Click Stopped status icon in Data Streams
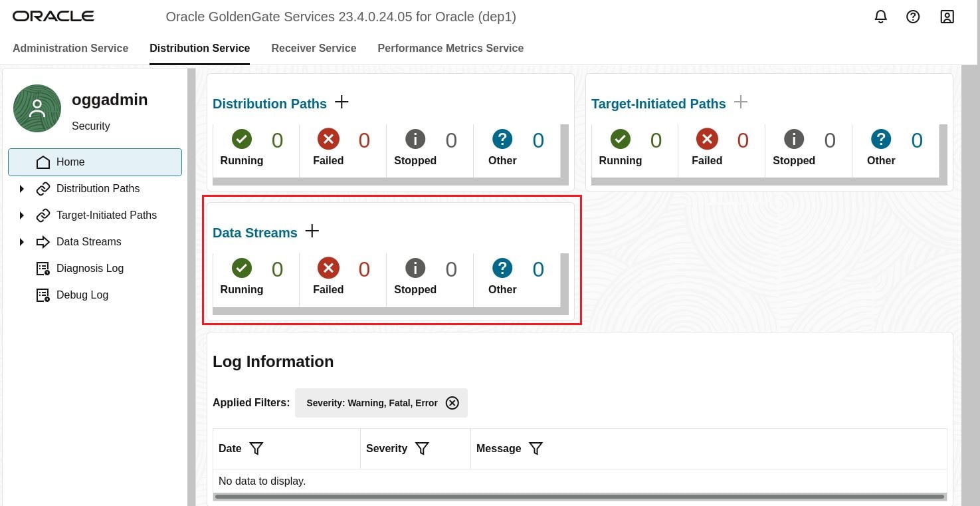 [415, 268]
